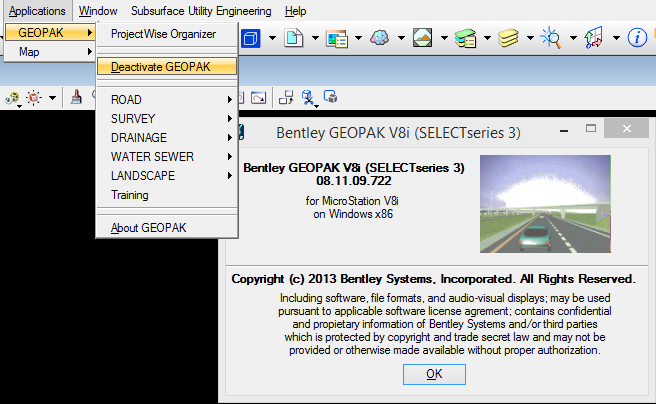
Task: Click the Copyright (c) 2013 line
Action: 433,279
